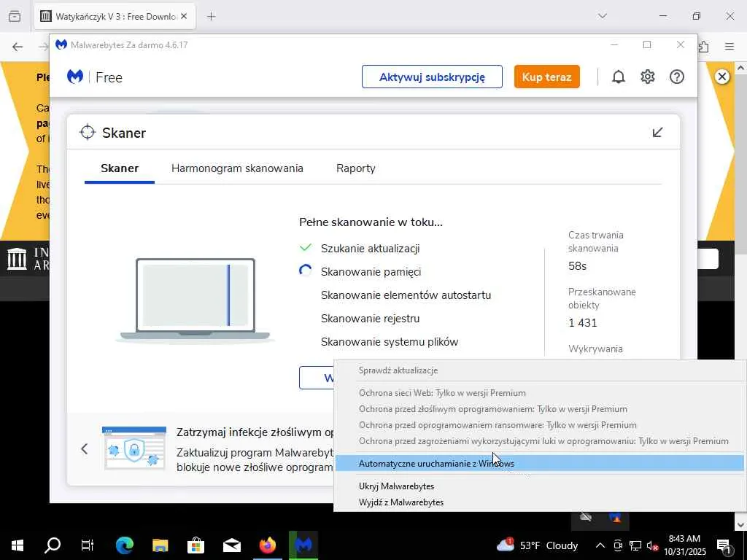
Task: Switch to Firefox on taskbar
Action: (267, 545)
